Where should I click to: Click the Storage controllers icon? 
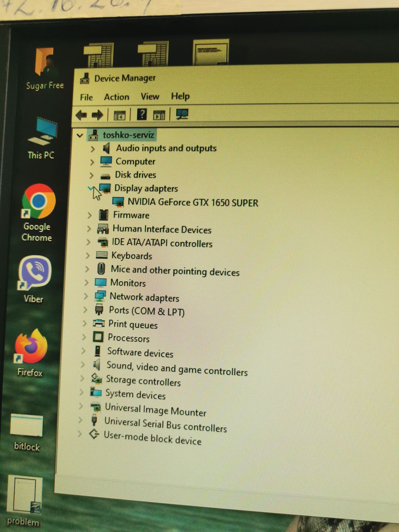[x=97, y=378]
